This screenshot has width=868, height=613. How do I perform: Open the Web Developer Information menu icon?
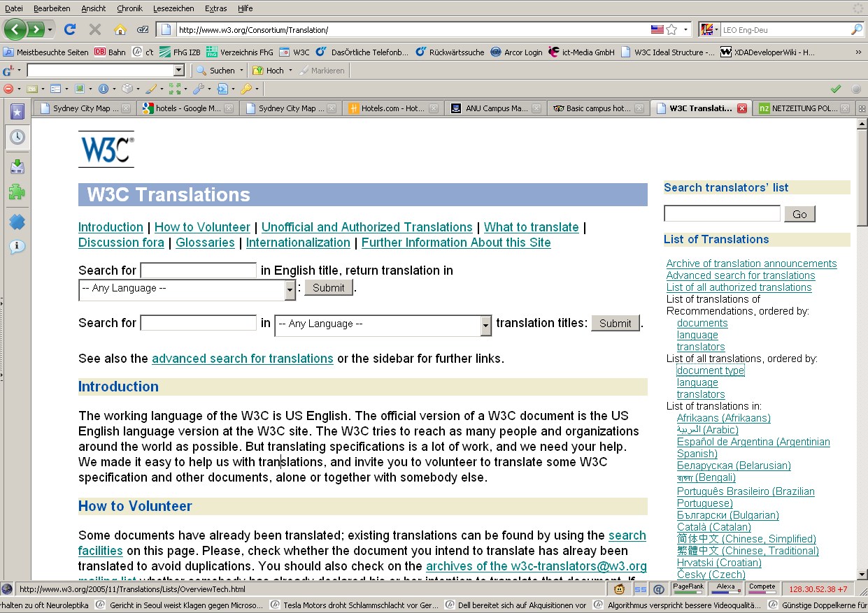[x=103, y=89]
